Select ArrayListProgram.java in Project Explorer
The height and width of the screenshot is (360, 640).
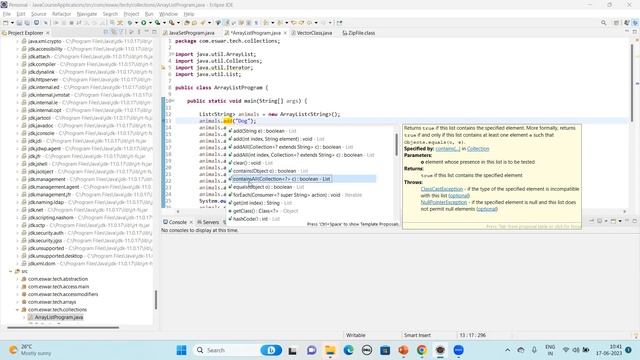(58, 317)
